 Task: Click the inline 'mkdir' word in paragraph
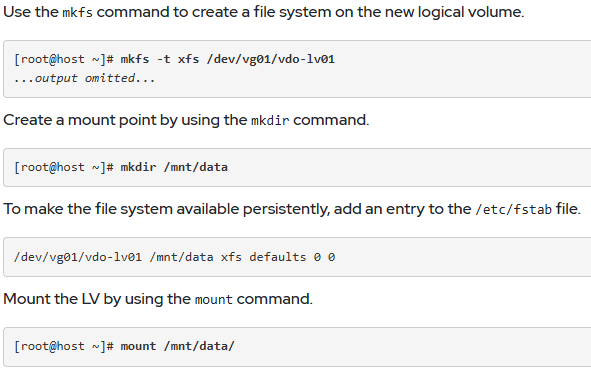270,121
